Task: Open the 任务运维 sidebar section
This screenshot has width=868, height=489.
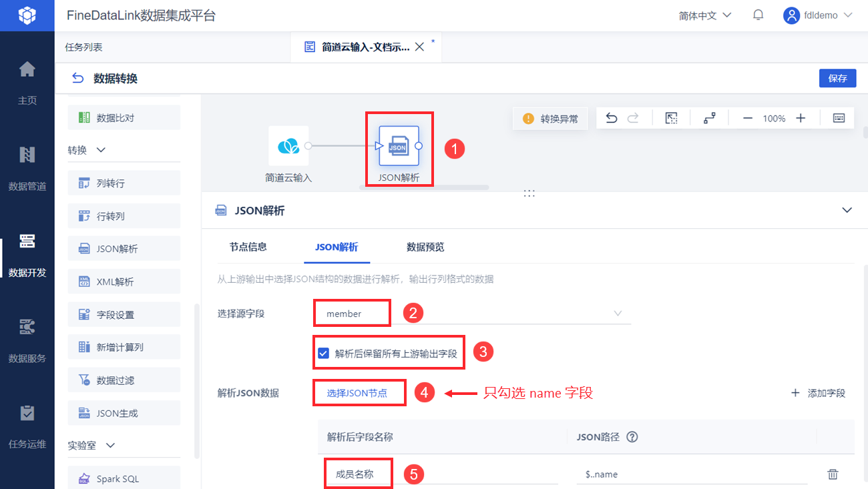Action: (27, 426)
